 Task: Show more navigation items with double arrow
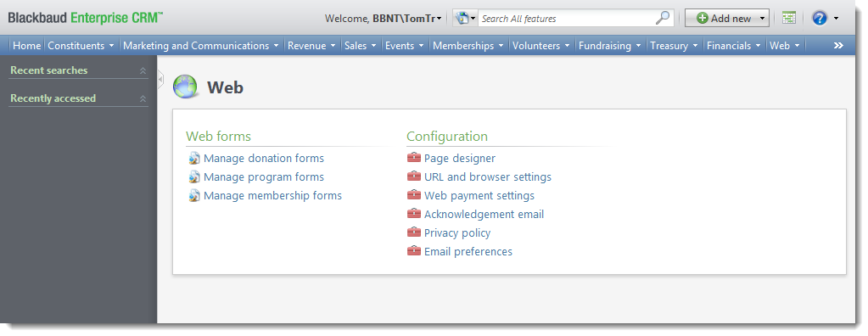pos(838,46)
